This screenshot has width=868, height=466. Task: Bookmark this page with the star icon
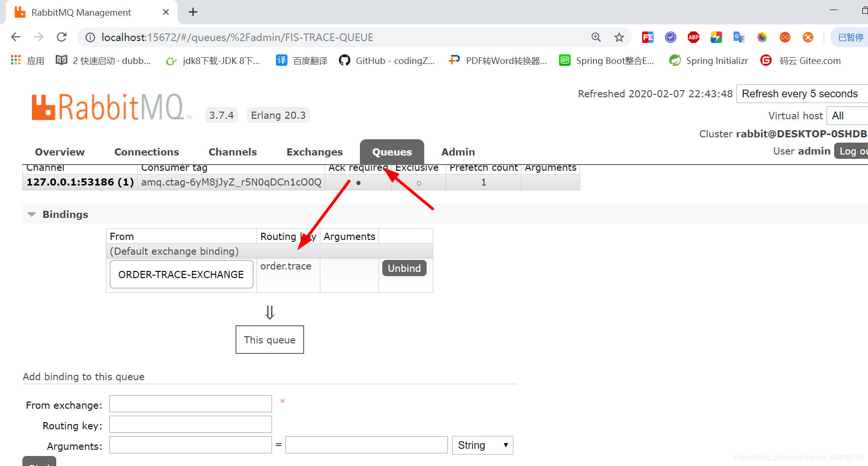coord(619,37)
